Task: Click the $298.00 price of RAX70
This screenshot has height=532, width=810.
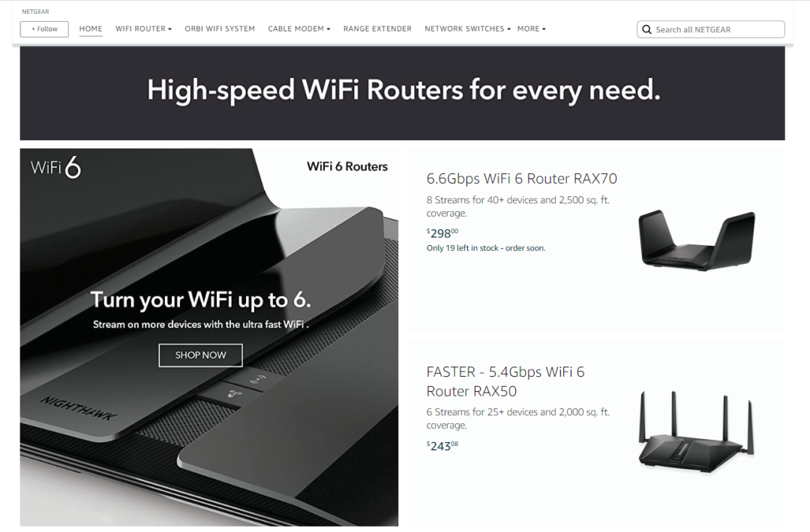Action: click(x=442, y=233)
